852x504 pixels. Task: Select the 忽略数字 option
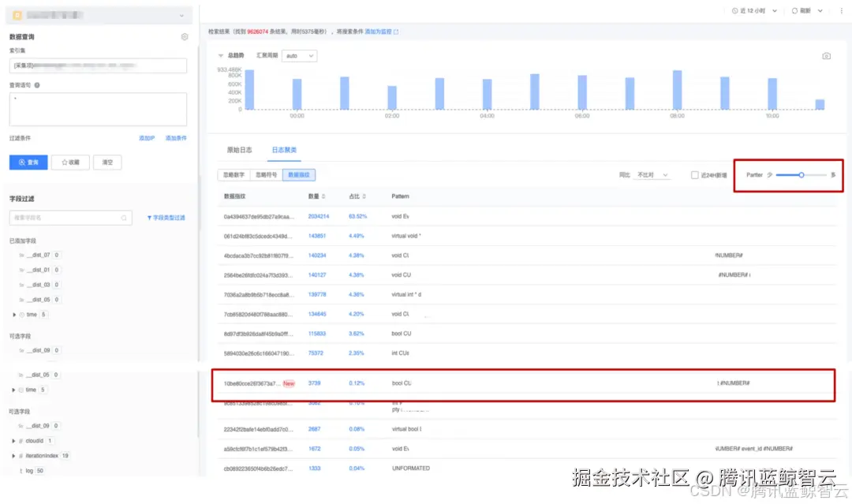click(x=234, y=175)
